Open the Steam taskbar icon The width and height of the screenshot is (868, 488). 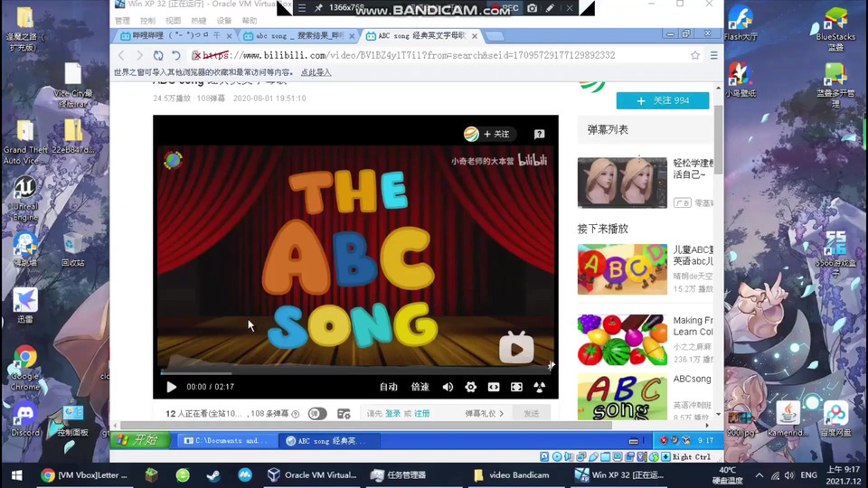[x=213, y=475]
